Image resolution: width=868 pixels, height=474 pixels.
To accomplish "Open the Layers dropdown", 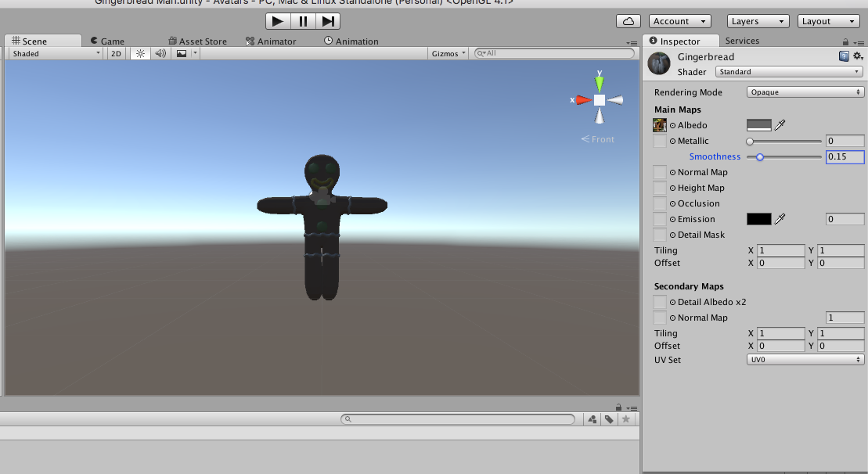I will [x=758, y=21].
